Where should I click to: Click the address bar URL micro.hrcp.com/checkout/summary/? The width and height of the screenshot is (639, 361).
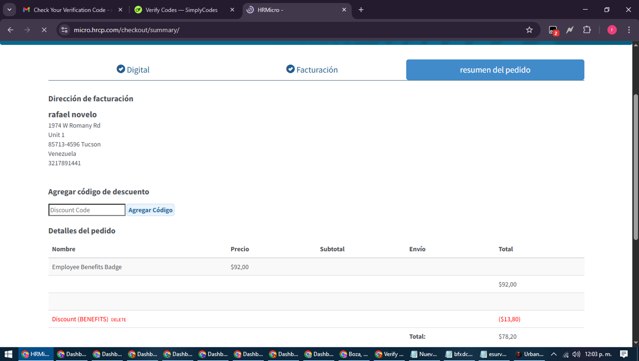click(x=126, y=30)
